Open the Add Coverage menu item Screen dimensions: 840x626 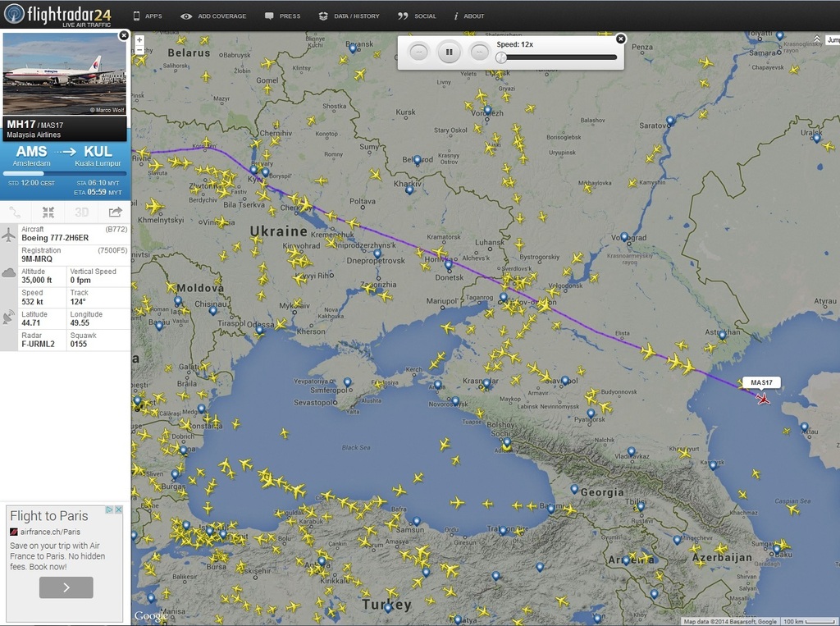213,16
